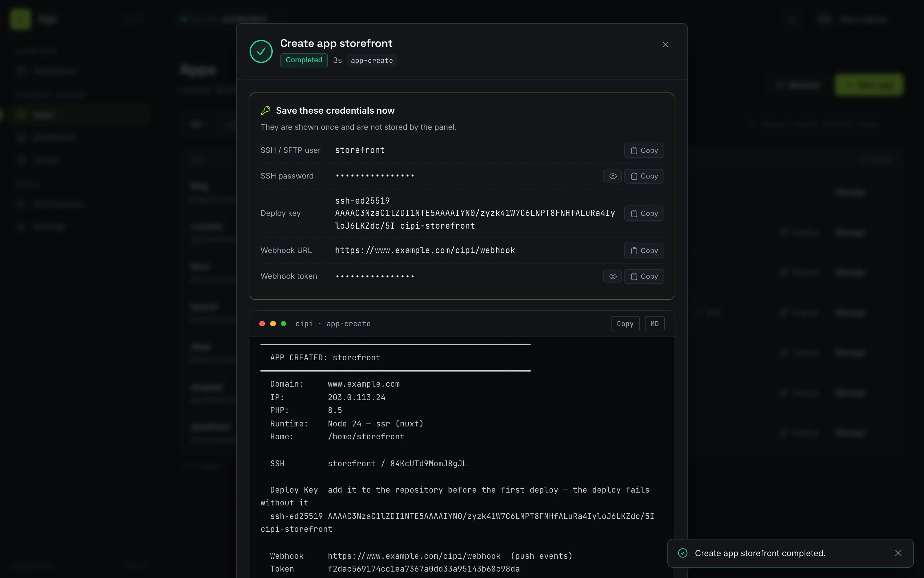This screenshot has height=578, width=924.
Task: Click the large completed checkmark icon
Action: pyautogui.click(x=261, y=51)
